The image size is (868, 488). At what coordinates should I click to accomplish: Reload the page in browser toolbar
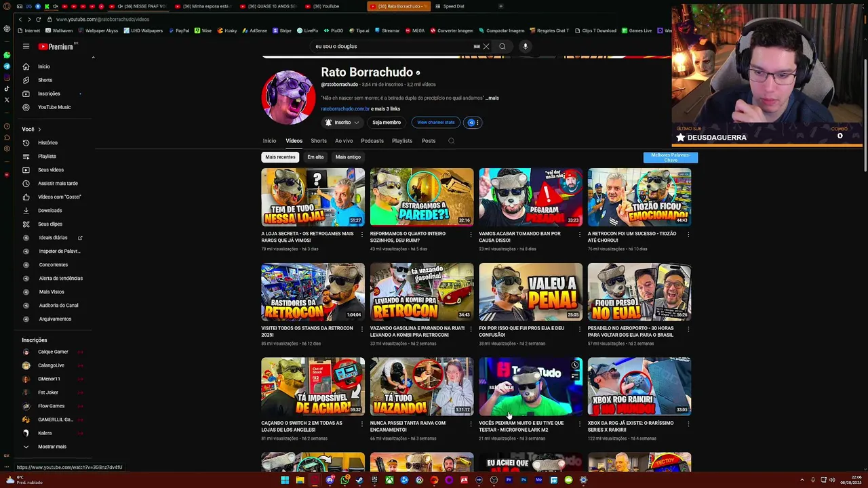(39, 19)
